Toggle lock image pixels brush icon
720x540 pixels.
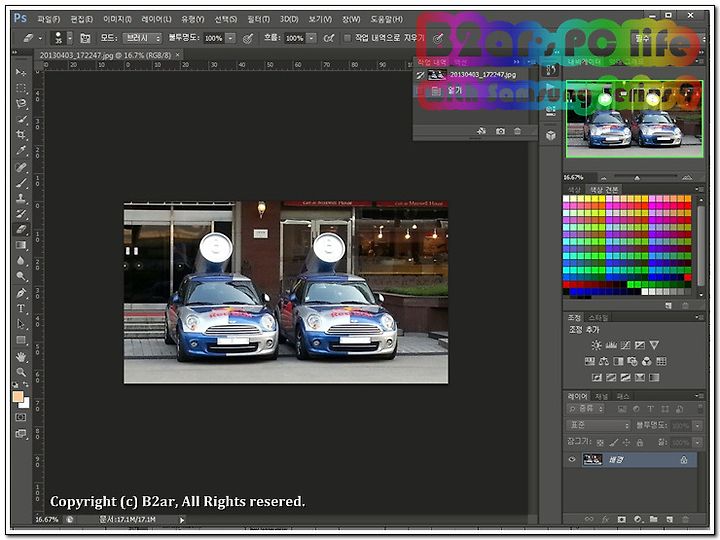pyautogui.click(x=613, y=443)
